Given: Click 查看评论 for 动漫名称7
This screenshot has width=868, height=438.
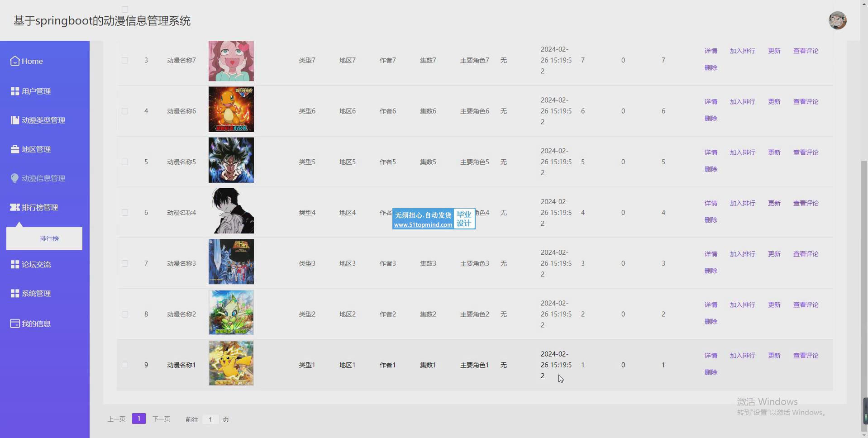Looking at the screenshot, I should pyautogui.click(x=806, y=51).
